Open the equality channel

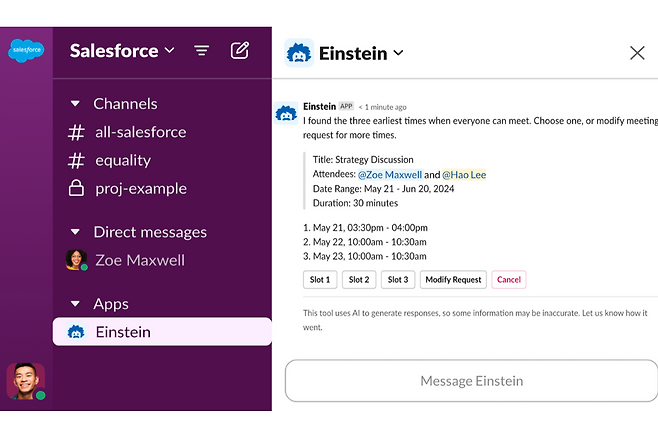(x=122, y=160)
